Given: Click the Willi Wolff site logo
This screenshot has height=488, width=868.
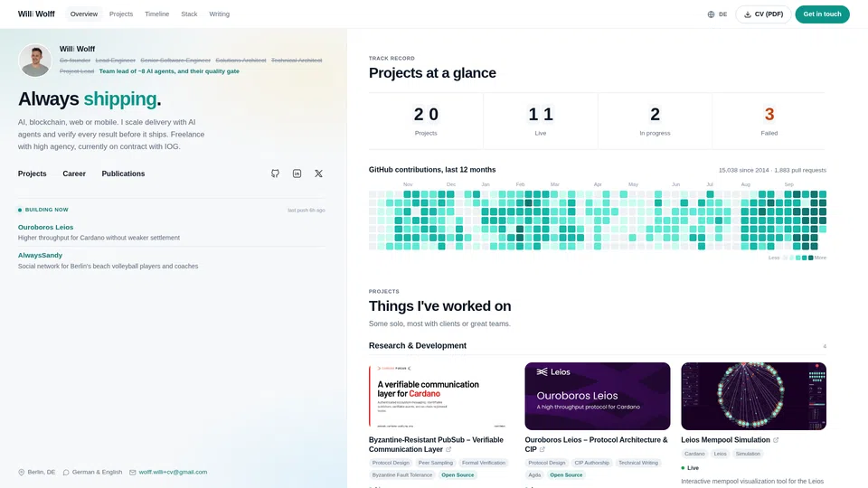Looking at the screenshot, I should 36,14.
